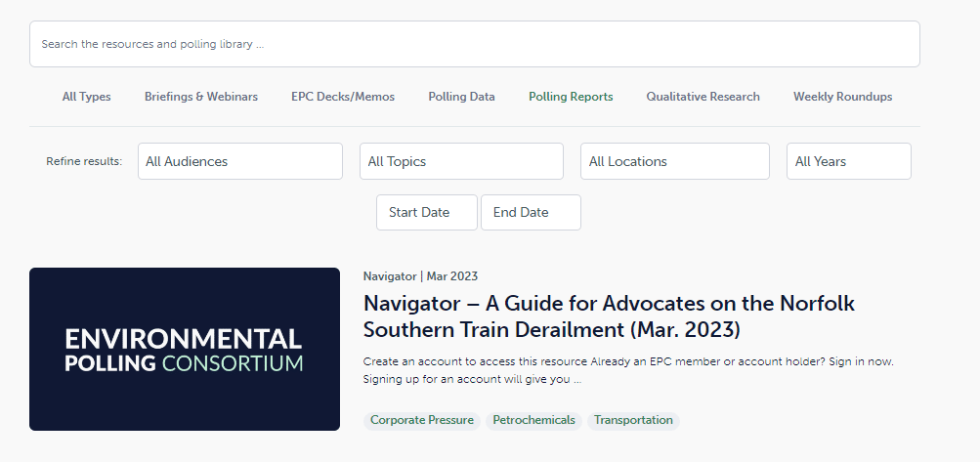Expand the All Locations dropdown
The image size is (980, 462).
click(x=674, y=161)
